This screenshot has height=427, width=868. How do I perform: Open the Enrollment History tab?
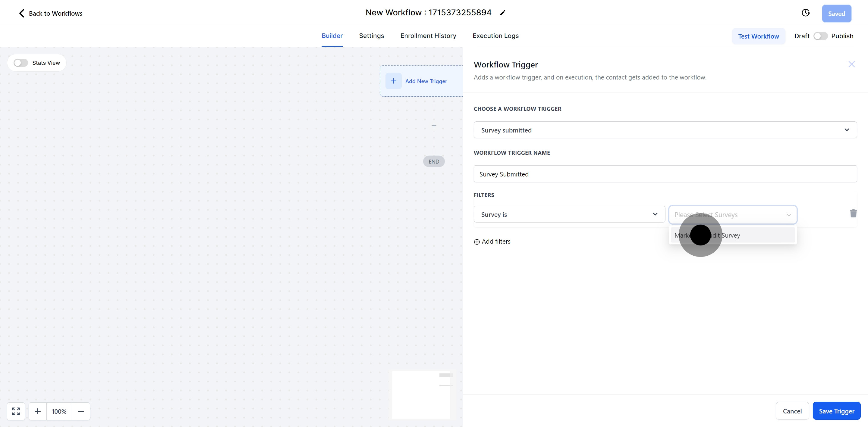428,36
